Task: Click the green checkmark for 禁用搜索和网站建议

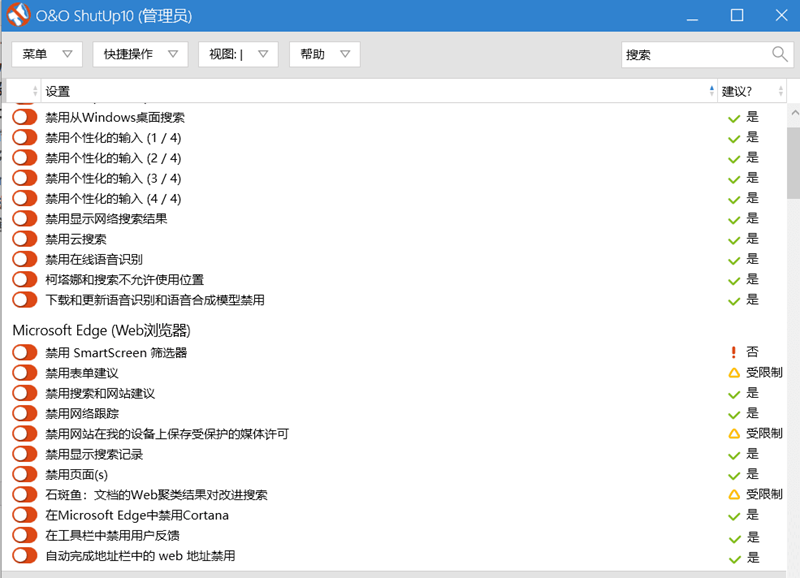Action: [734, 394]
